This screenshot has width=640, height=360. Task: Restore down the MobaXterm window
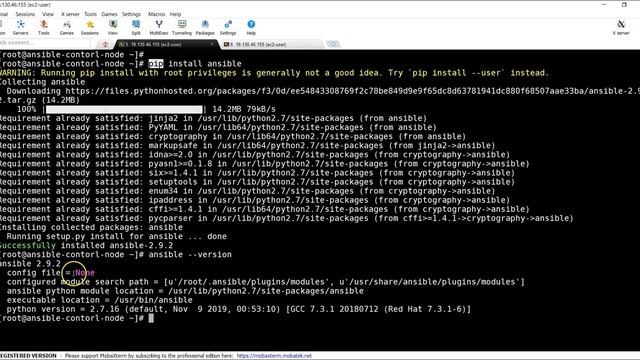(624, 4)
